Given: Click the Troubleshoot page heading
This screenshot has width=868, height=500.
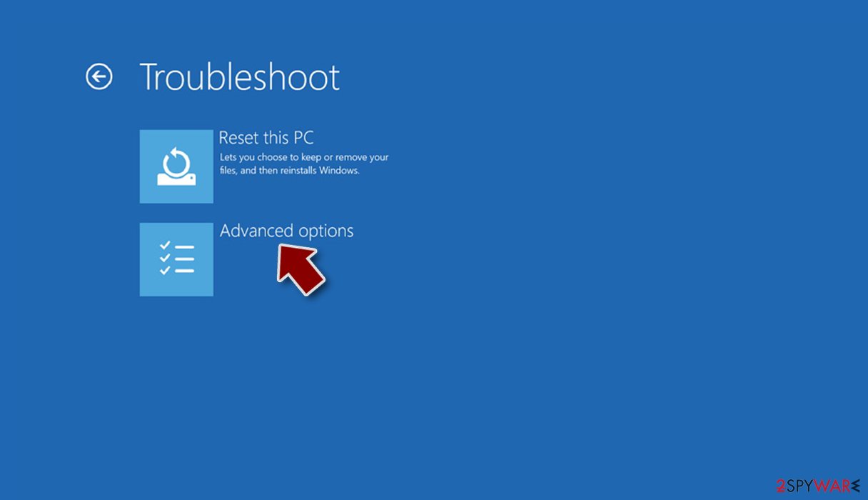Looking at the screenshot, I should 239,76.
